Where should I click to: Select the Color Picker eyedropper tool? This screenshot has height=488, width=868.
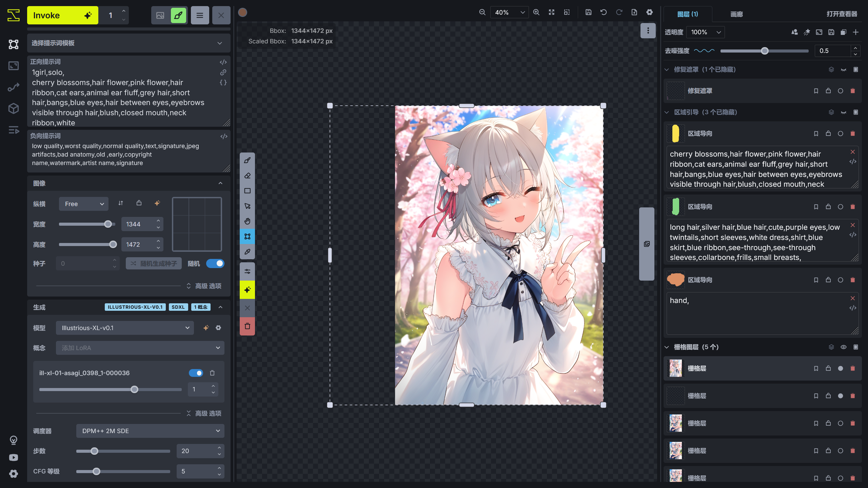click(247, 251)
